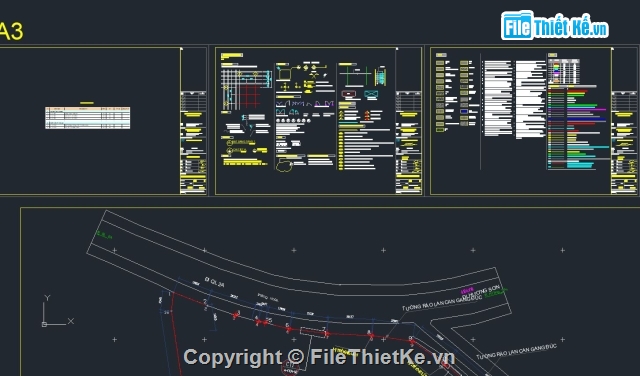The image size is (640, 376).
Task: Select the cyan crossed-box symbol
Action: (x=371, y=94)
